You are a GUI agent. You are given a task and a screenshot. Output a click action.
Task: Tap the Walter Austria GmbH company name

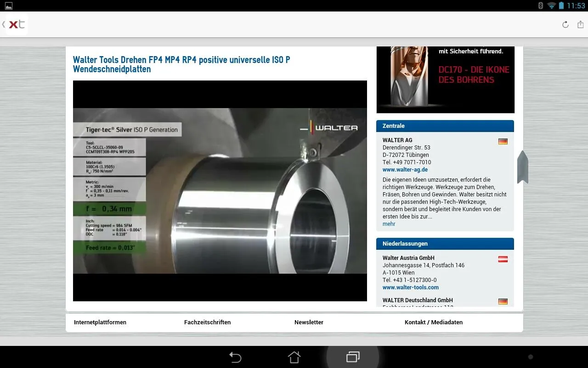coord(408,258)
